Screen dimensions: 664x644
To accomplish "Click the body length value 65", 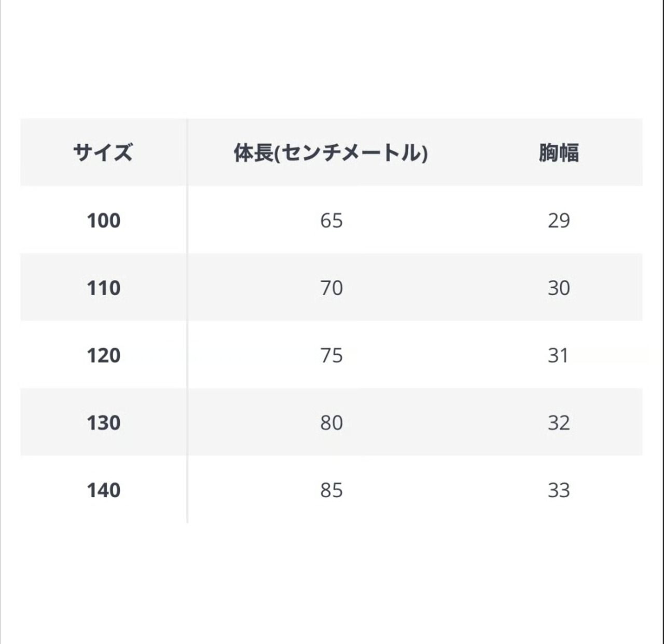I will 331,220.
